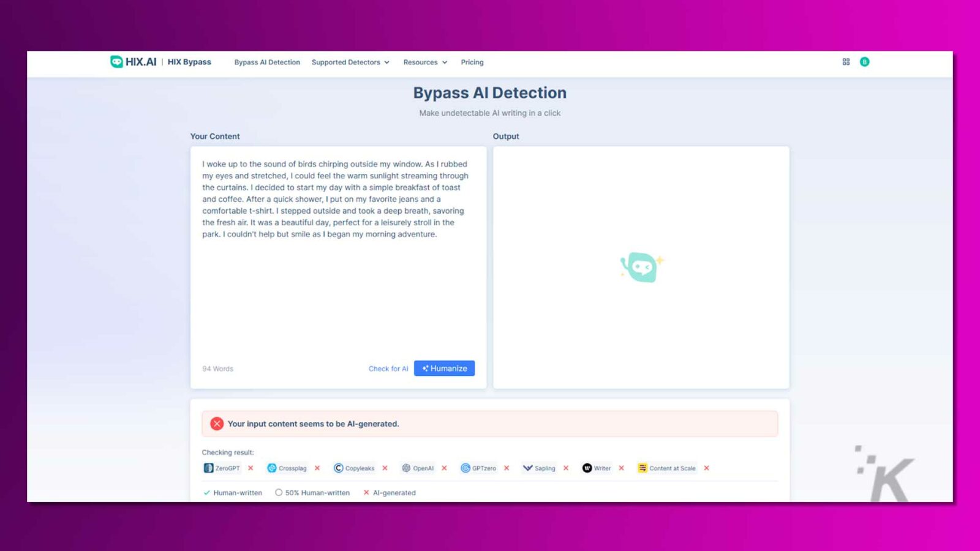Click the OpenAI detector icon

click(x=406, y=468)
